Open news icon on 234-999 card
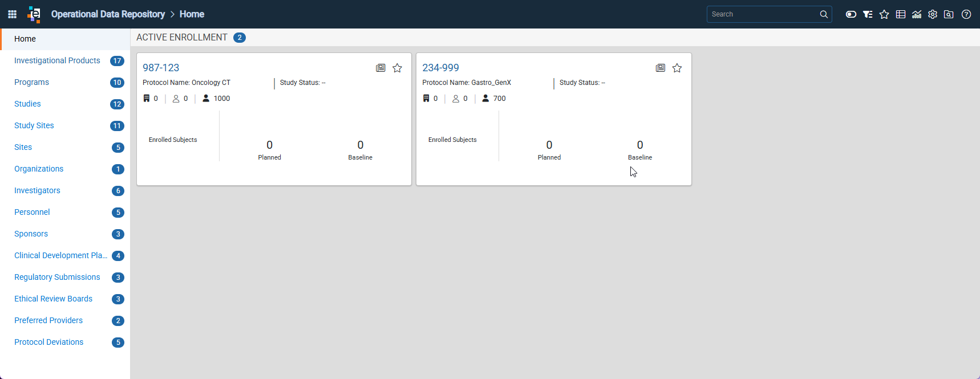This screenshot has width=980, height=379. tap(661, 68)
